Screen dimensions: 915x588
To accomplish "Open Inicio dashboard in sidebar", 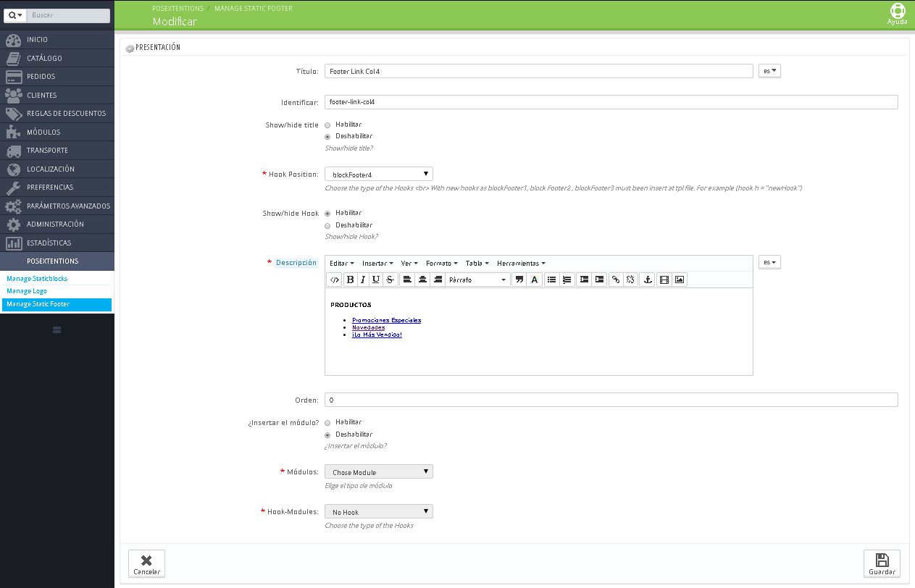I will (57, 39).
